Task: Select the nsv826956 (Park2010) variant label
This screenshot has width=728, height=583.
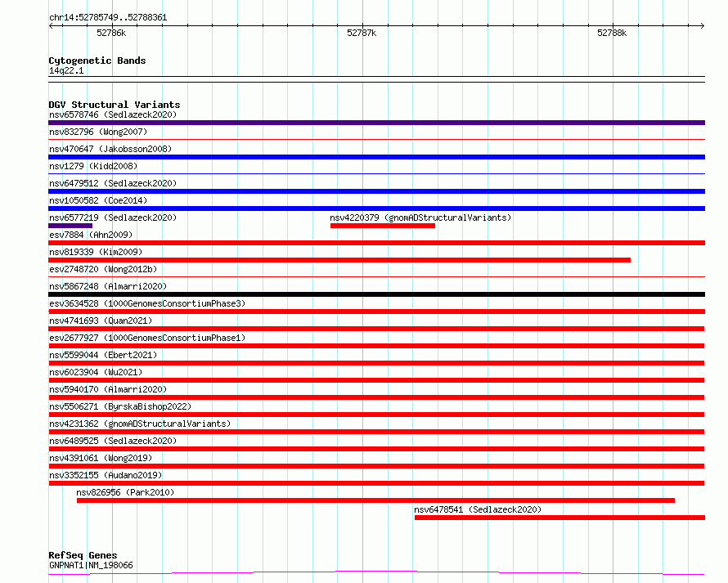Action: (125, 492)
